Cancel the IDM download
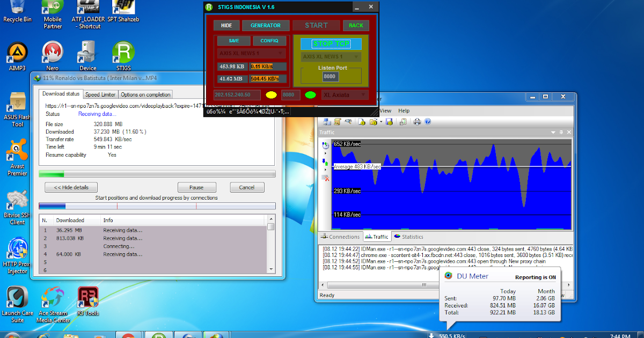This screenshot has width=644, height=338. click(x=247, y=187)
